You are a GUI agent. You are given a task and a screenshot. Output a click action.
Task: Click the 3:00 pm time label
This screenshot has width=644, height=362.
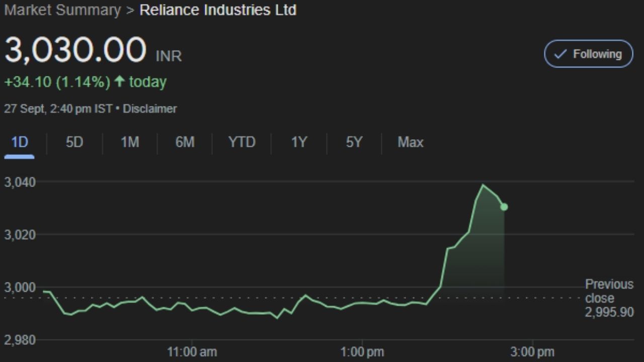532,352
